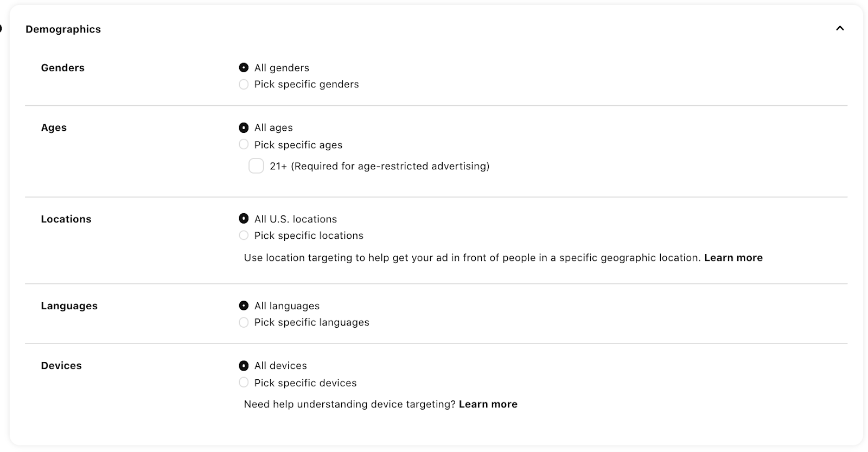Select the All ages radio button

(x=244, y=128)
